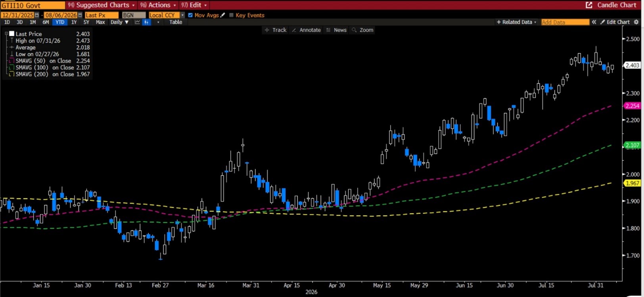Click the 2.403 last price axis label

(632, 65)
